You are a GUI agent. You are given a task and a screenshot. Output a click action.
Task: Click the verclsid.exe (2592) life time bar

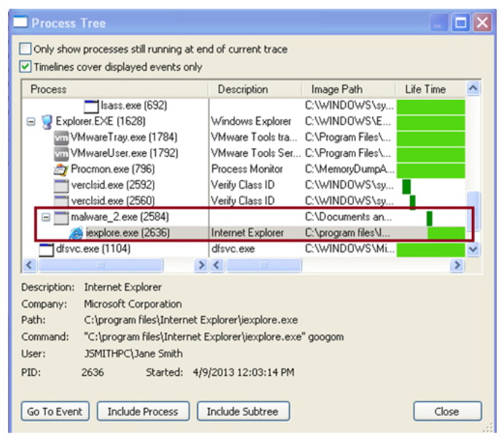(406, 187)
